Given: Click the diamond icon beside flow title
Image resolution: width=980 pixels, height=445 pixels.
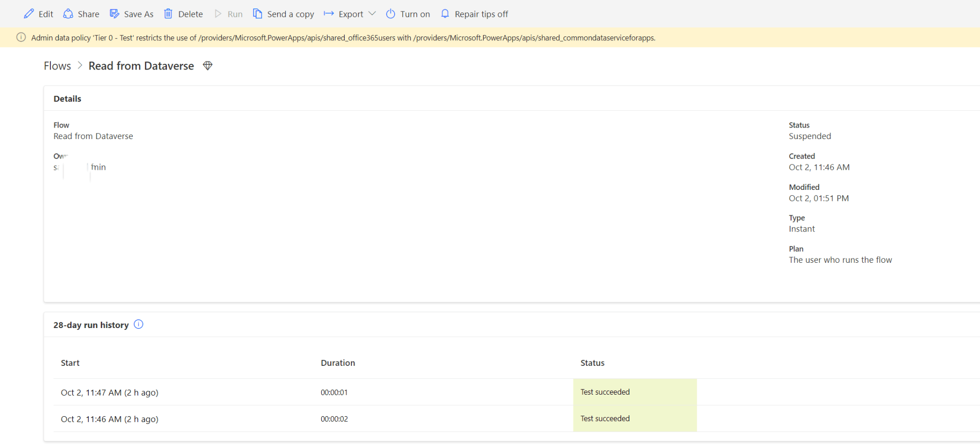Looking at the screenshot, I should pyautogui.click(x=207, y=65).
